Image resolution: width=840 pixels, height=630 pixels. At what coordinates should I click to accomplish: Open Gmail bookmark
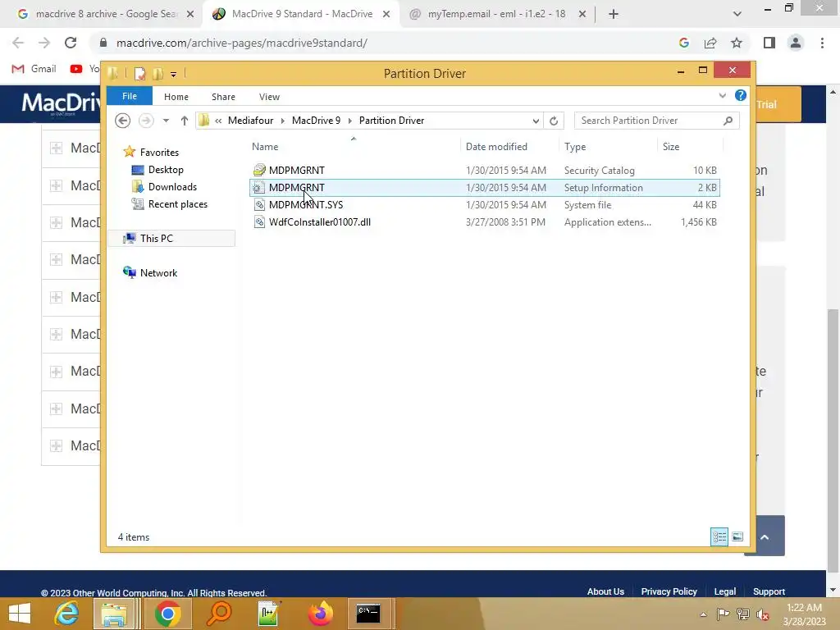coord(34,69)
